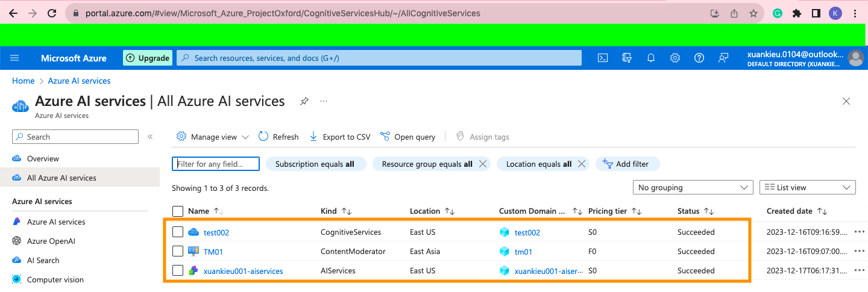Open the ellipsis menu beside the page title

(324, 101)
